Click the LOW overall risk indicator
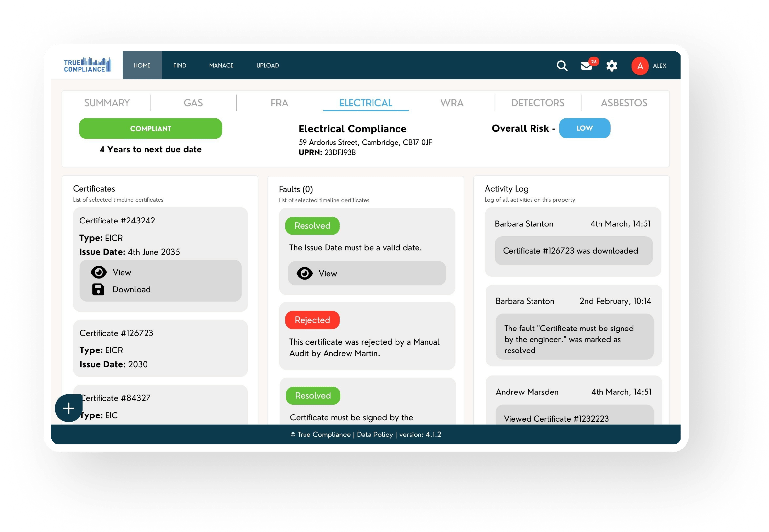This screenshot has height=532, width=769. 584,128
